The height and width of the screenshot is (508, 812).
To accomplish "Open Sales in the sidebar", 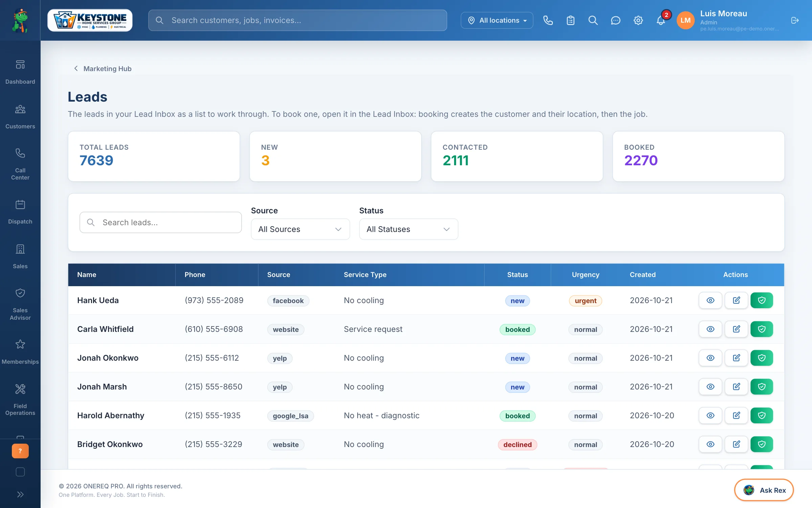I will pyautogui.click(x=20, y=256).
